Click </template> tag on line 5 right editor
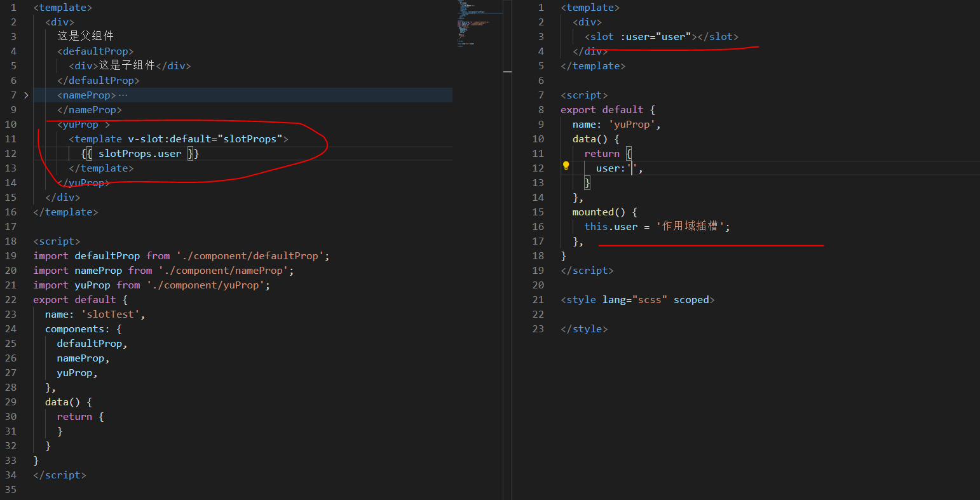This screenshot has height=500, width=980. point(593,65)
